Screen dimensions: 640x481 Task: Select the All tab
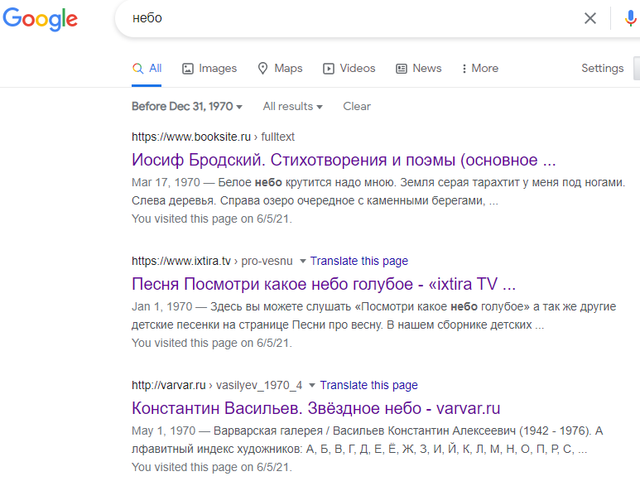point(147,68)
